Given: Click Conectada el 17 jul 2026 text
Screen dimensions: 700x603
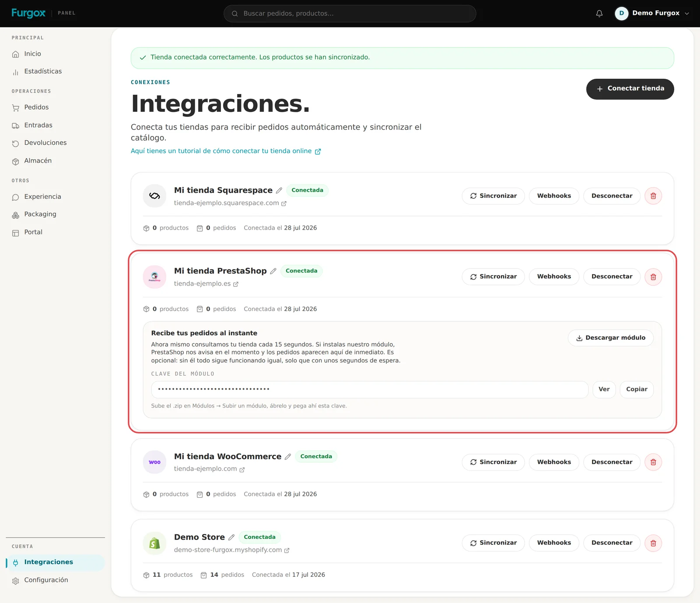Looking at the screenshot, I should coord(288,575).
